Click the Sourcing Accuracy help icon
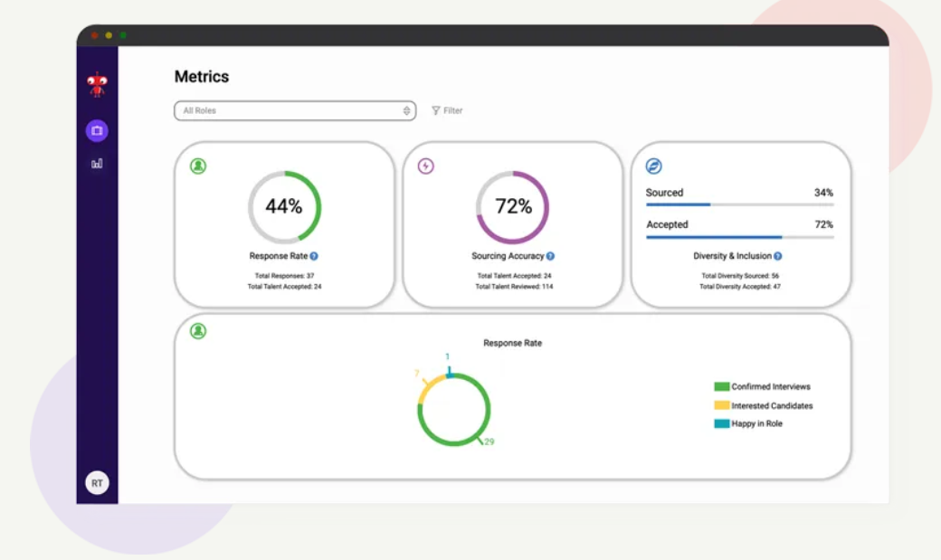 coord(550,256)
